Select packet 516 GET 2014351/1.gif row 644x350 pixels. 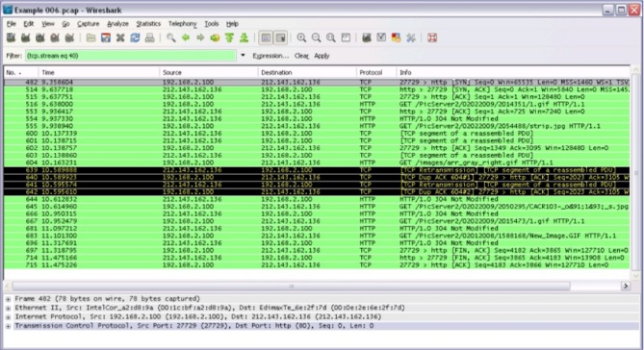317,104
